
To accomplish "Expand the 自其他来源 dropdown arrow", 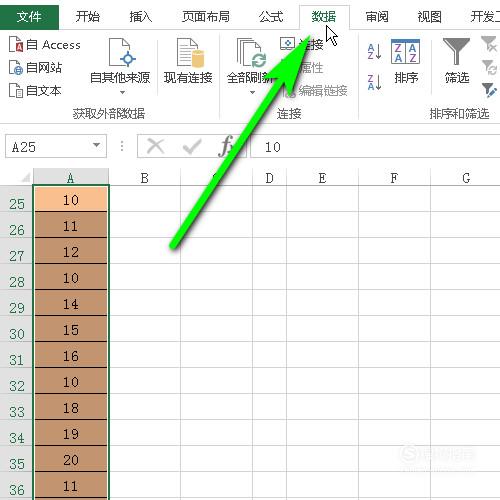I will (122, 92).
